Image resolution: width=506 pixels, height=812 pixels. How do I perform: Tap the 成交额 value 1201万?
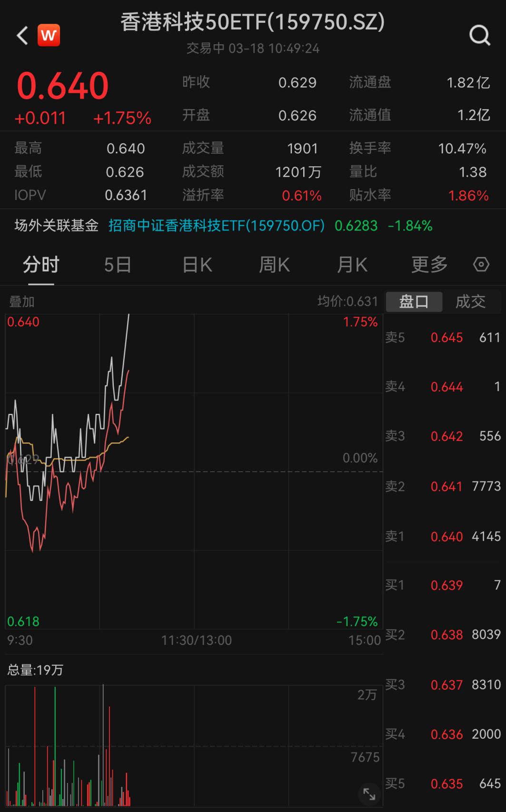pos(298,172)
